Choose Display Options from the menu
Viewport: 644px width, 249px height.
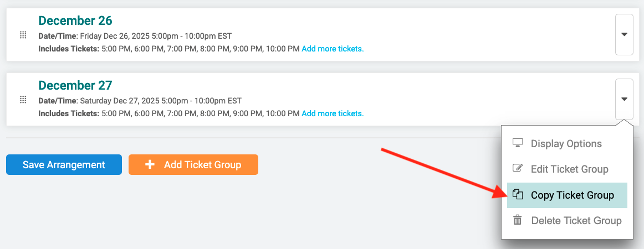(567, 143)
